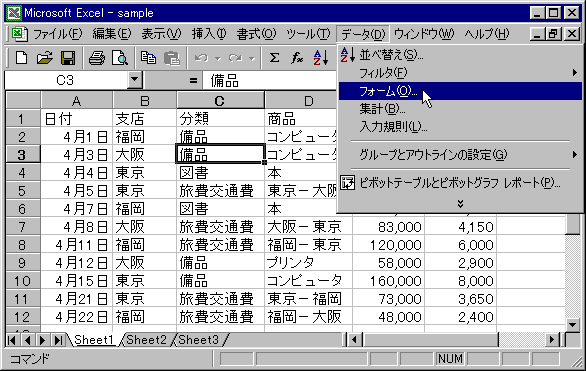This screenshot has height=371, width=586.
Task: Open the Name Box dropdown arrow
Action: click(x=135, y=80)
